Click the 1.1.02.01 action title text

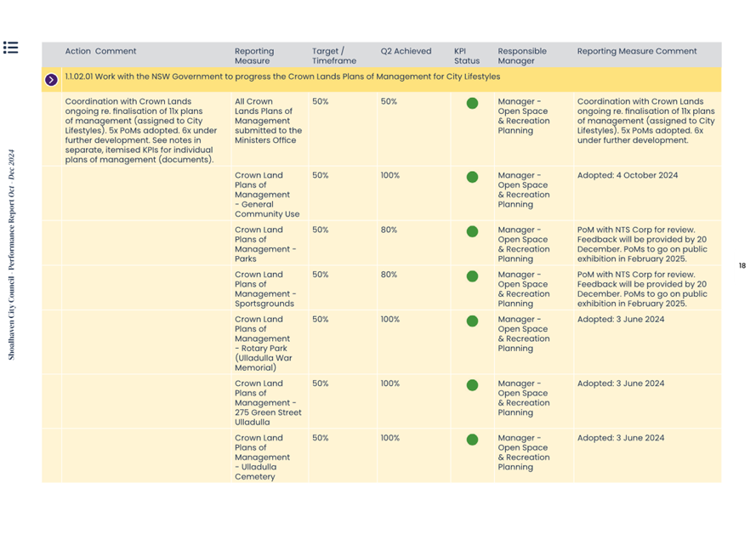coord(282,77)
